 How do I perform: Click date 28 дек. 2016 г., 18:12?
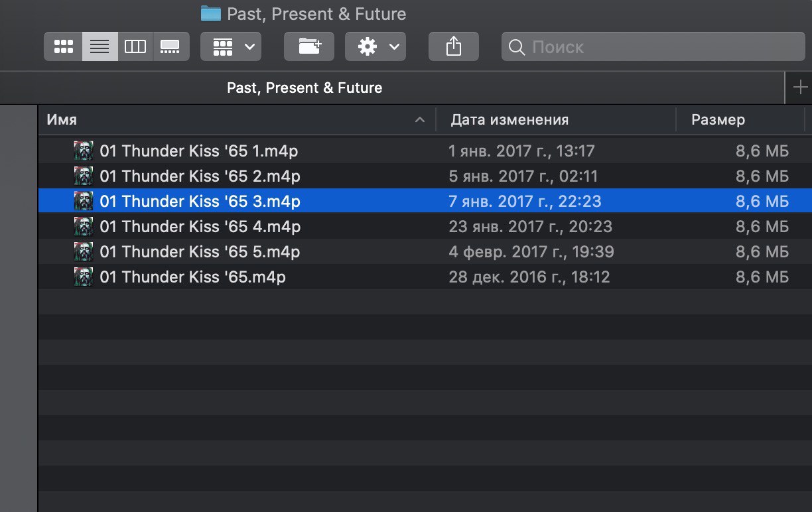[529, 277]
